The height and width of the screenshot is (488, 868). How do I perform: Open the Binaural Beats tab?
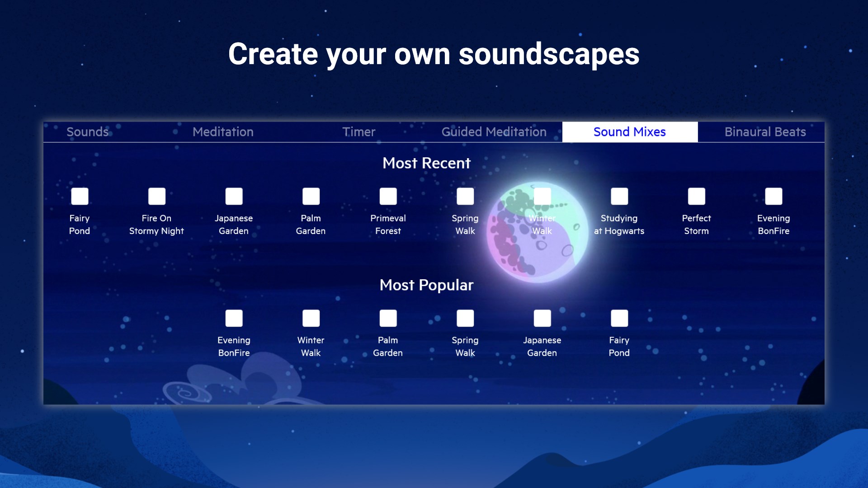coord(765,132)
